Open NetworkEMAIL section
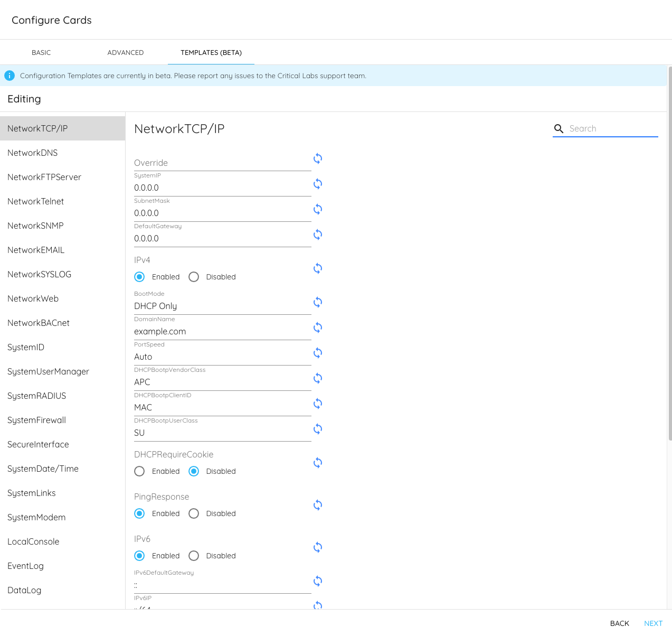The image size is (672, 636). (x=62, y=250)
